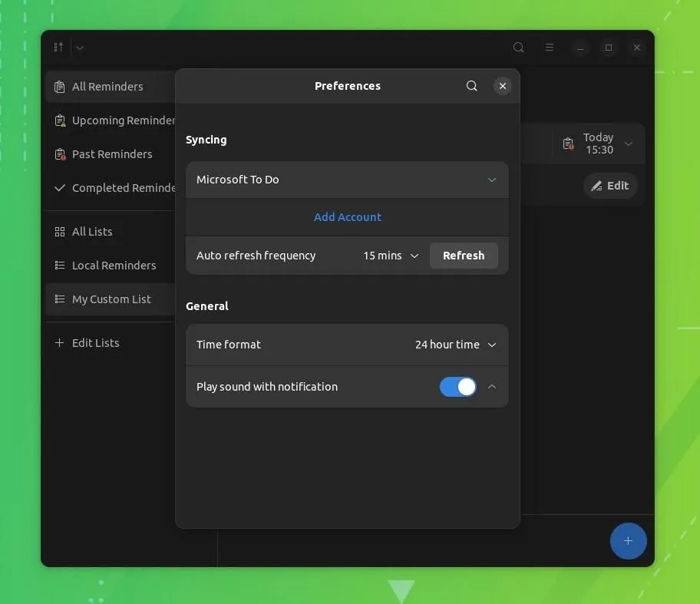Click the search icon in the main header bar
This screenshot has width=700, height=604.
click(518, 48)
